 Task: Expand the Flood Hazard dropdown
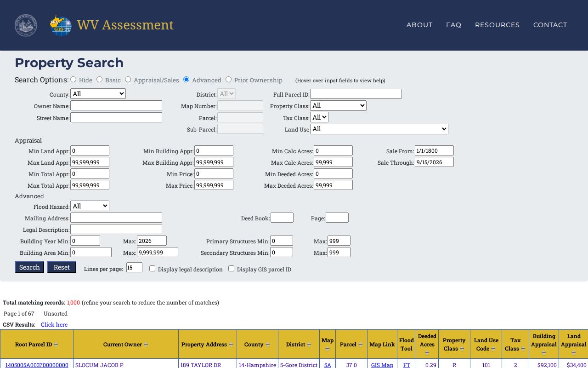pos(90,206)
